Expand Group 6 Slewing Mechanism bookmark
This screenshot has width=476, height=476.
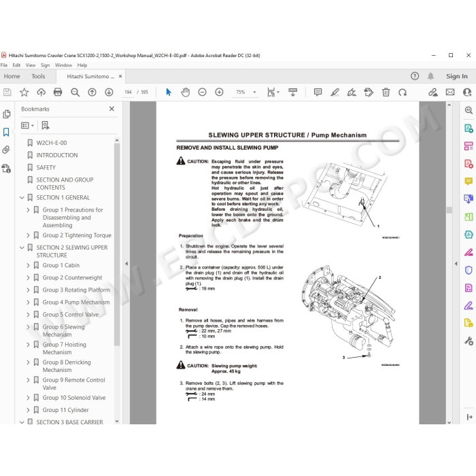(x=28, y=327)
